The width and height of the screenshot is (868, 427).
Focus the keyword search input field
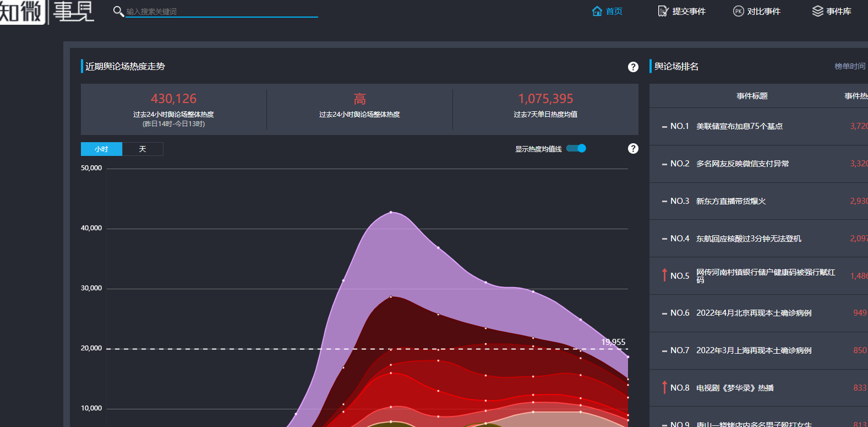click(x=222, y=12)
